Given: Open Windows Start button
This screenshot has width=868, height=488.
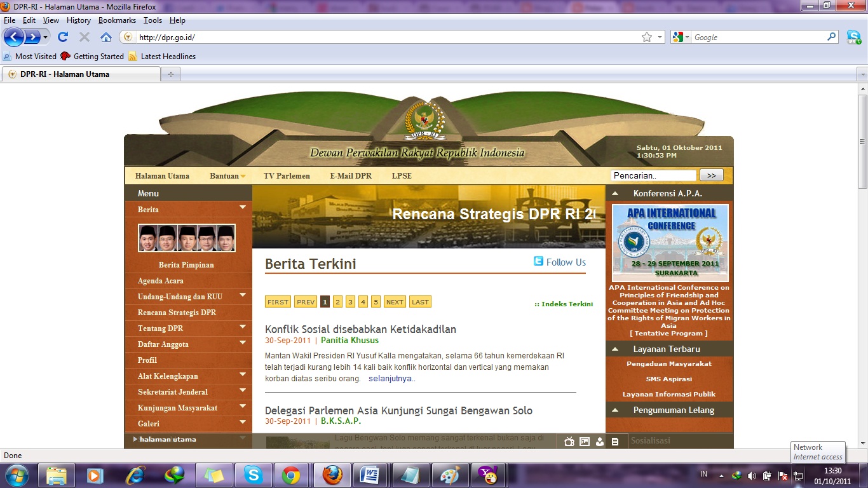Looking at the screenshot, I should (16, 475).
